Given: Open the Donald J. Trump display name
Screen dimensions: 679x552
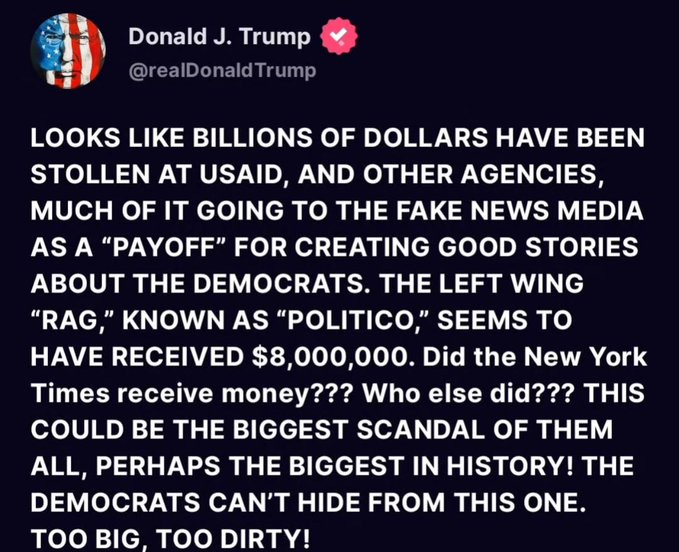Looking at the screenshot, I should pyautogui.click(x=220, y=36).
